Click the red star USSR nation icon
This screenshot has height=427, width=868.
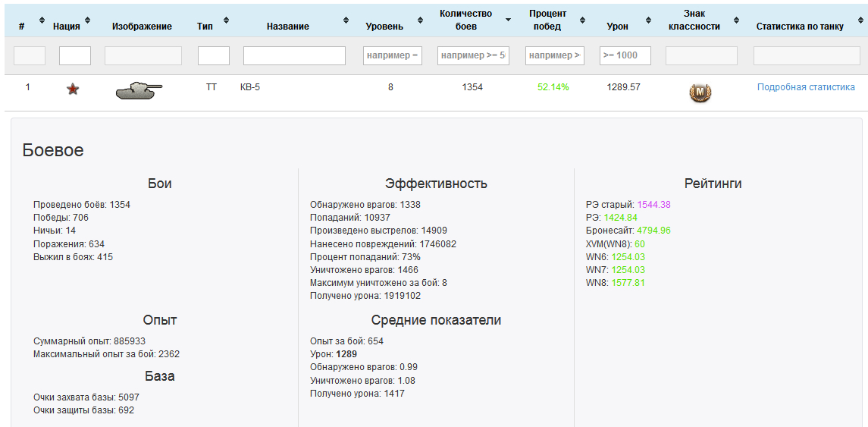coord(73,89)
